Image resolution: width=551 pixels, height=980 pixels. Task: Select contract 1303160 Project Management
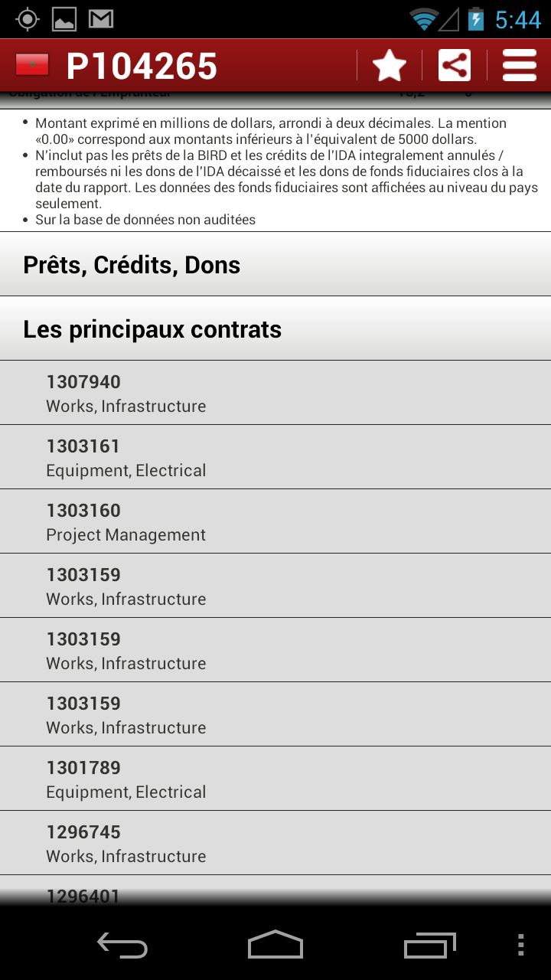(x=275, y=522)
